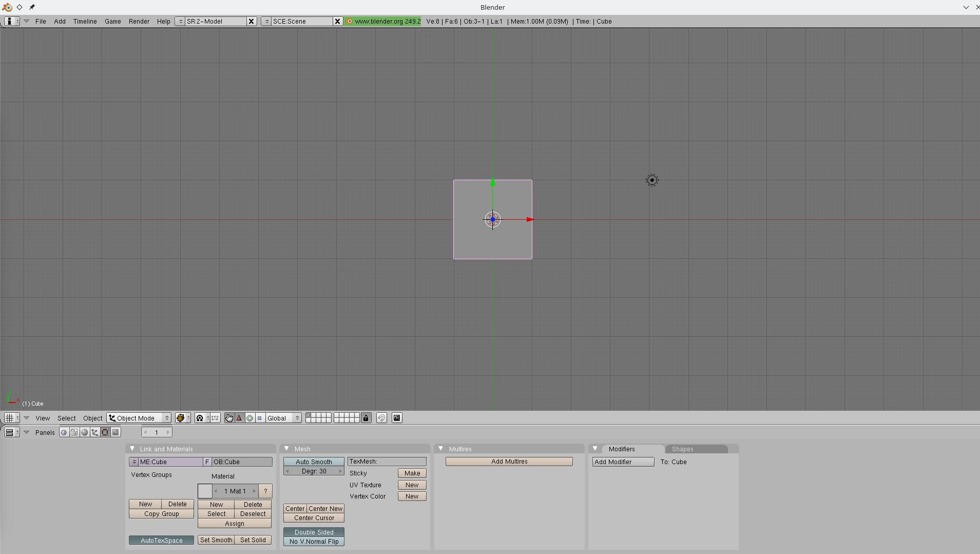Select the scale manipulator square icon
This screenshot has width=980, height=554.
(x=260, y=418)
